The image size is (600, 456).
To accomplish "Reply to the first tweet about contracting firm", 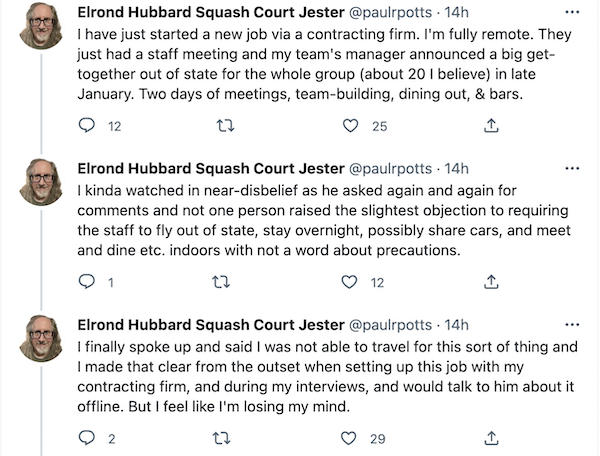I will click(x=86, y=125).
